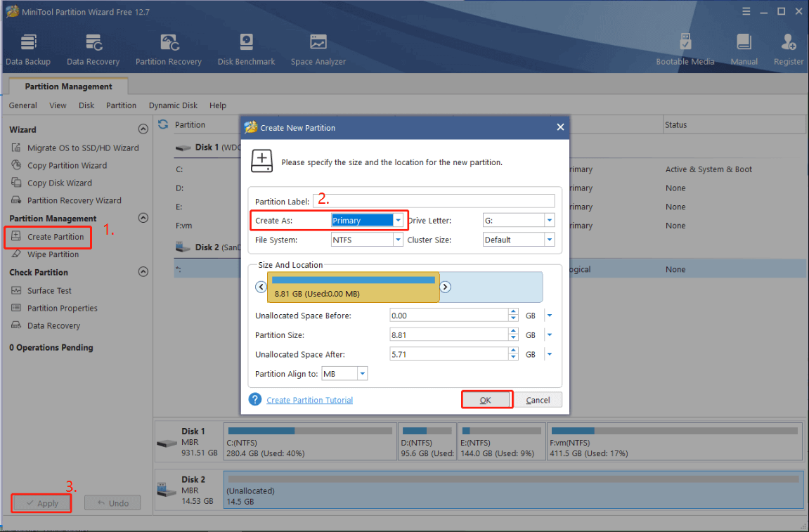Screen dimensions: 809x532
Task: Open the Create Partition Tutorial link
Action: pyautogui.click(x=309, y=400)
